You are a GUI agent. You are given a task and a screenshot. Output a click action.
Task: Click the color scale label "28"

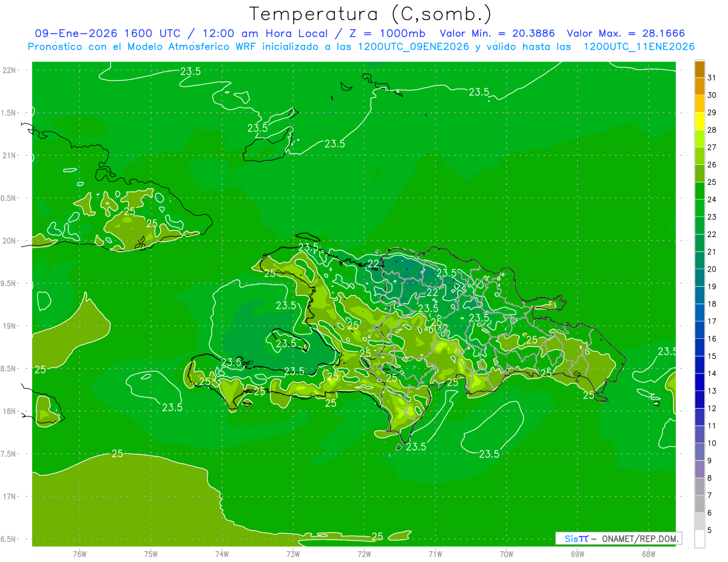pyautogui.click(x=712, y=130)
